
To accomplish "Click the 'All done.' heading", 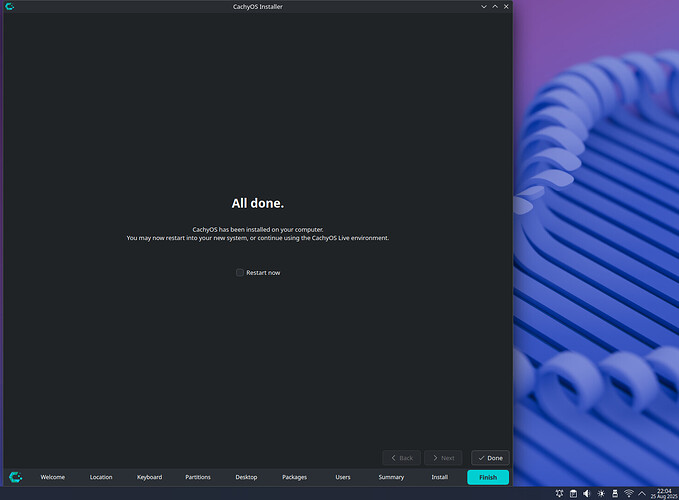I will pyautogui.click(x=258, y=203).
